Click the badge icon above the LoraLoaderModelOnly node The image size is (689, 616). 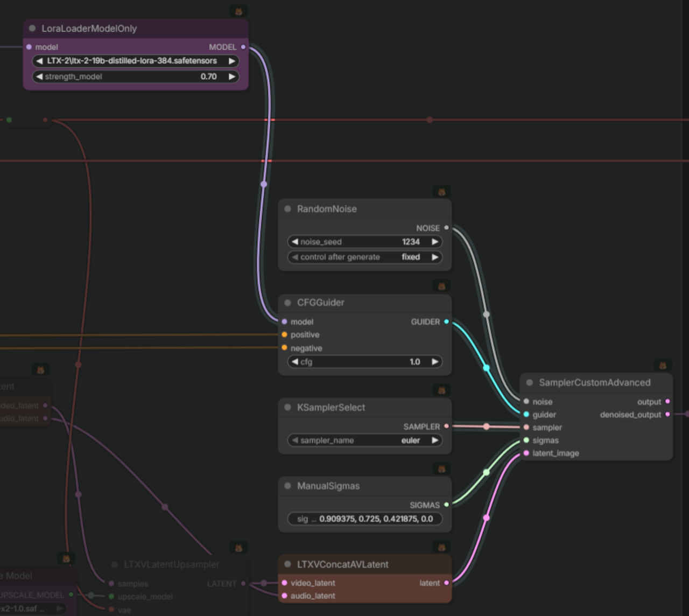coord(238,11)
